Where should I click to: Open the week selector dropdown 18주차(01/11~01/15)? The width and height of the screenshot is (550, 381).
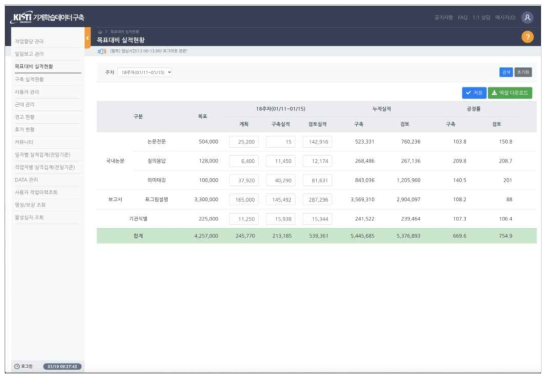pos(145,72)
